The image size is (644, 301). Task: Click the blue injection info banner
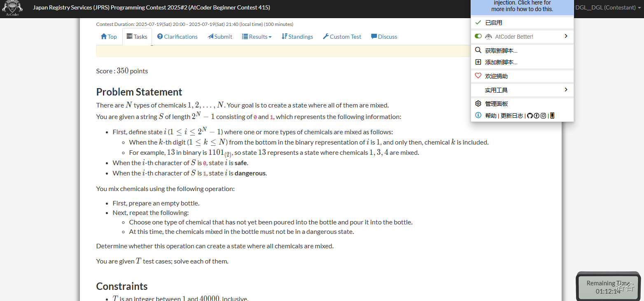[x=522, y=6]
